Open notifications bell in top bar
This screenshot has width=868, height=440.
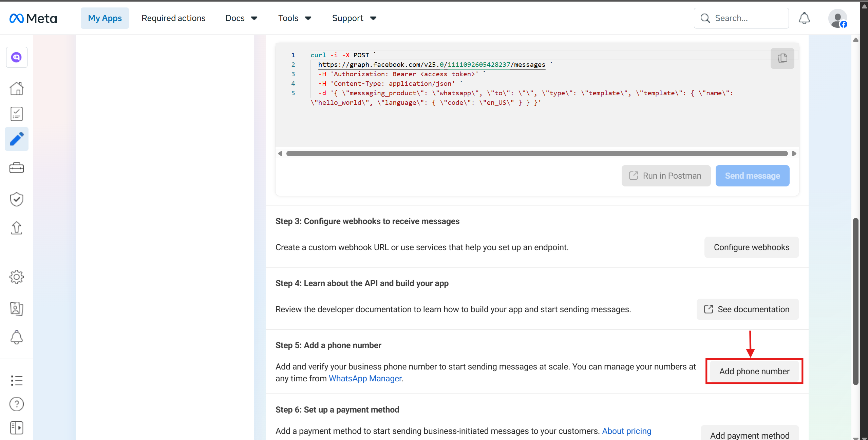pyautogui.click(x=804, y=18)
